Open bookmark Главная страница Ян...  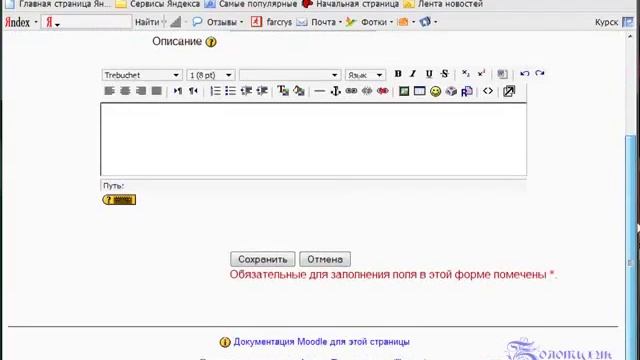(x=58, y=4)
